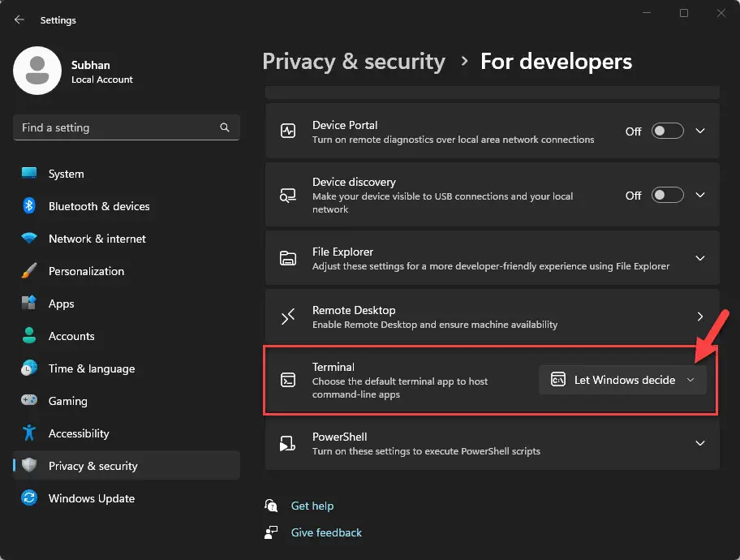This screenshot has height=560, width=740.
Task: Click Privacy & security breadcrumb
Action: [x=354, y=62]
